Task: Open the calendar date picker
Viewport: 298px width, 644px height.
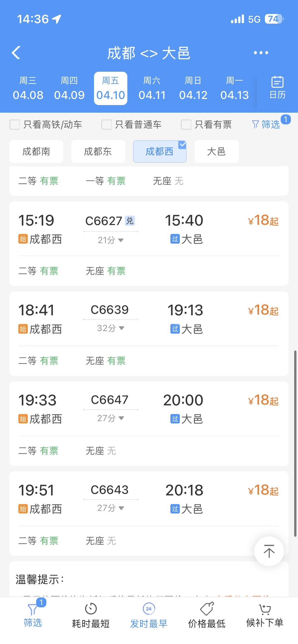Action: (x=277, y=88)
